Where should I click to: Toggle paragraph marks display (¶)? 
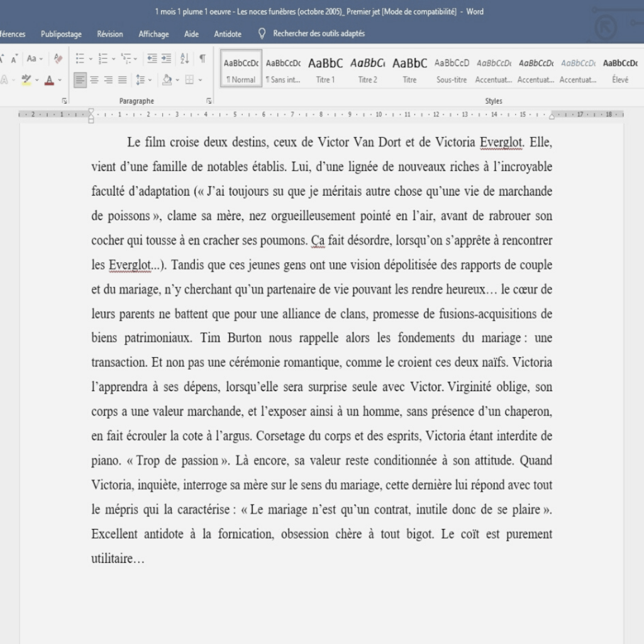[202, 58]
